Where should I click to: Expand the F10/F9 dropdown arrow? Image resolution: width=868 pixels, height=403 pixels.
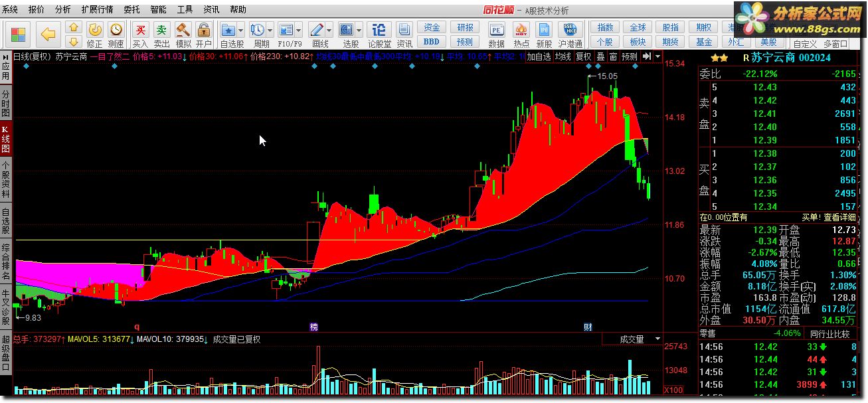(299, 30)
